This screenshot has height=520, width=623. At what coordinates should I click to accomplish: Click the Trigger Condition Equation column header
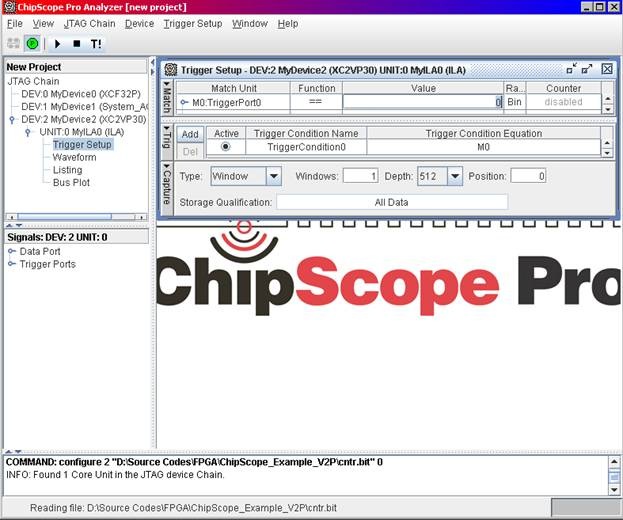coord(484,133)
